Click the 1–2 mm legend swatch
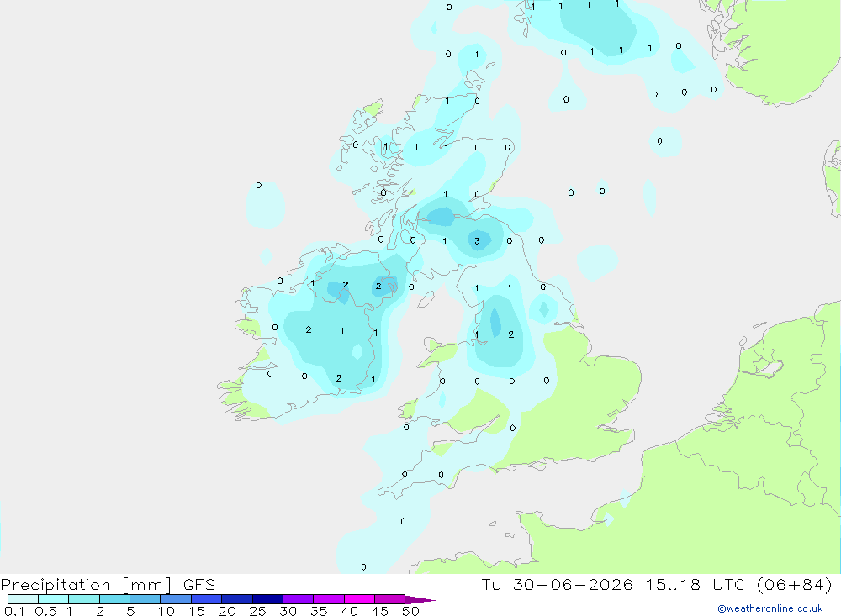This screenshot has height=616, width=841. pyautogui.click(x=83, y=599)
